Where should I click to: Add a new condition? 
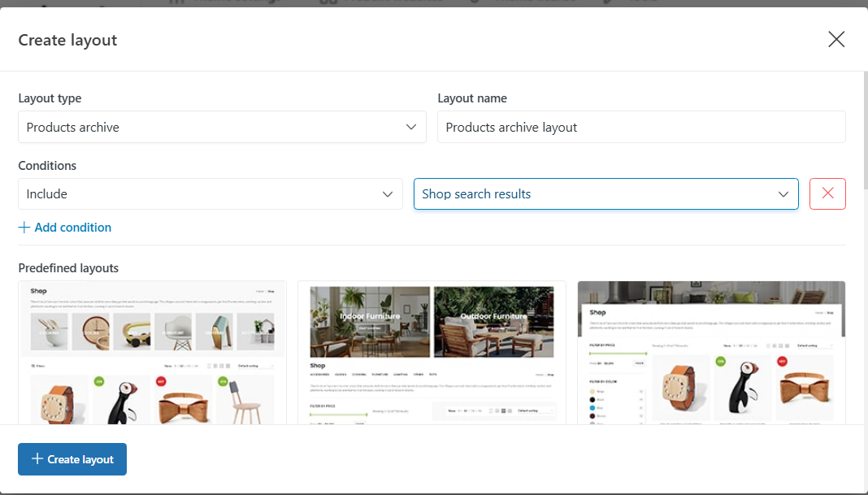[x=65, y=227]
